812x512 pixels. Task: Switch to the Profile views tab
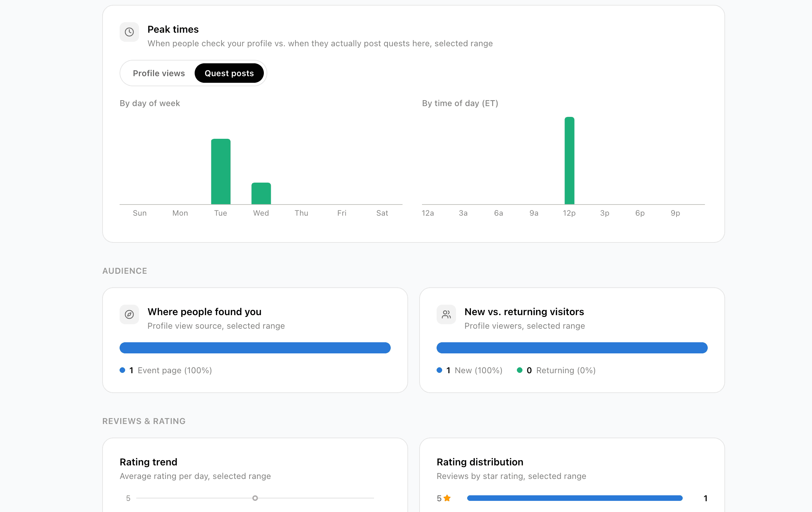pos(159,73)
